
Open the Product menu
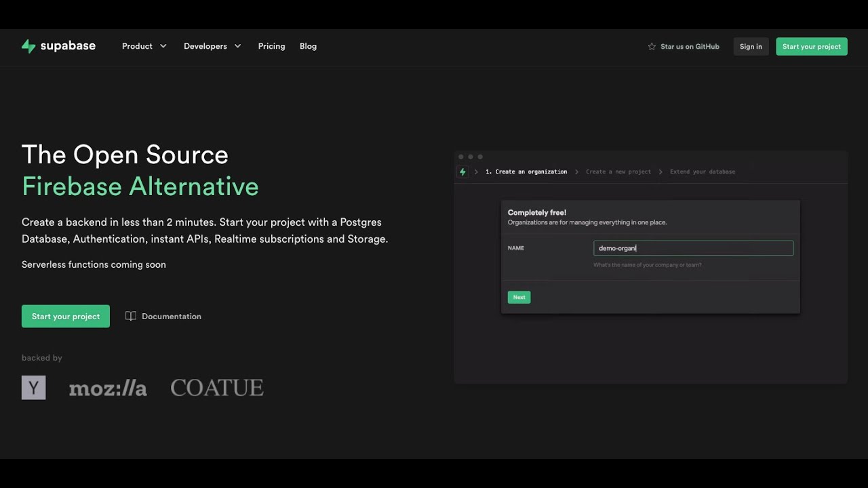(144, 46)
